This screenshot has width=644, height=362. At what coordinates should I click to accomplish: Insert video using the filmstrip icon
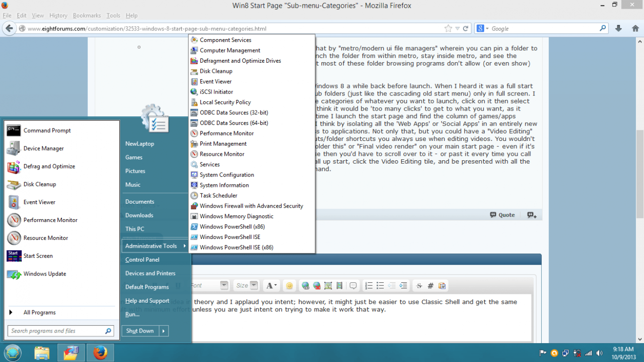point(339,286)
